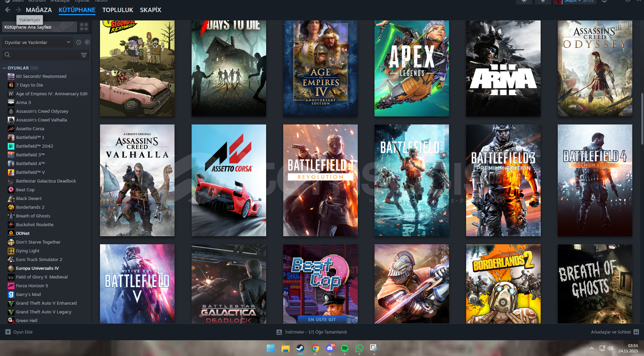Select "Field of Glory II: Medieval" in list
The image size is (644, 356).
click(x=42, y=277)
